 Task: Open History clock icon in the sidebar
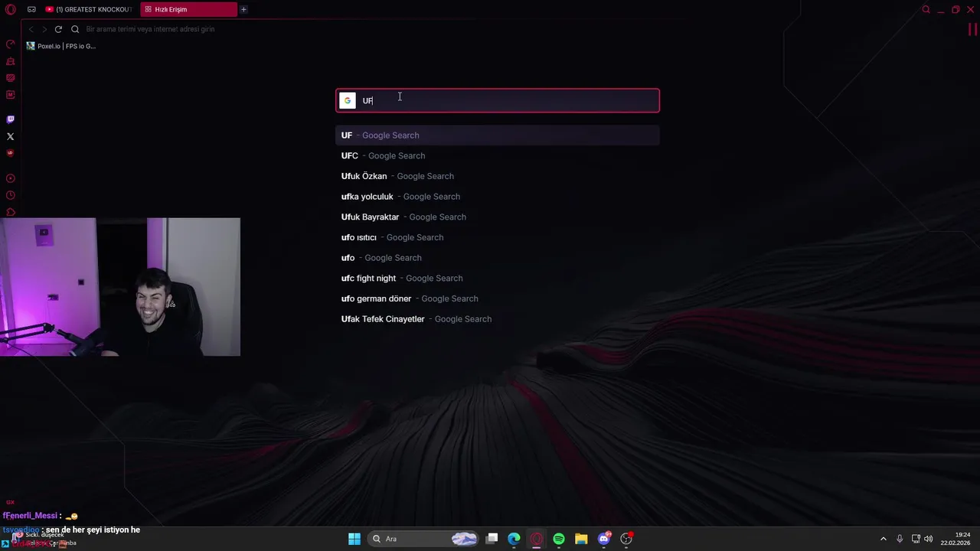(10, 195)
